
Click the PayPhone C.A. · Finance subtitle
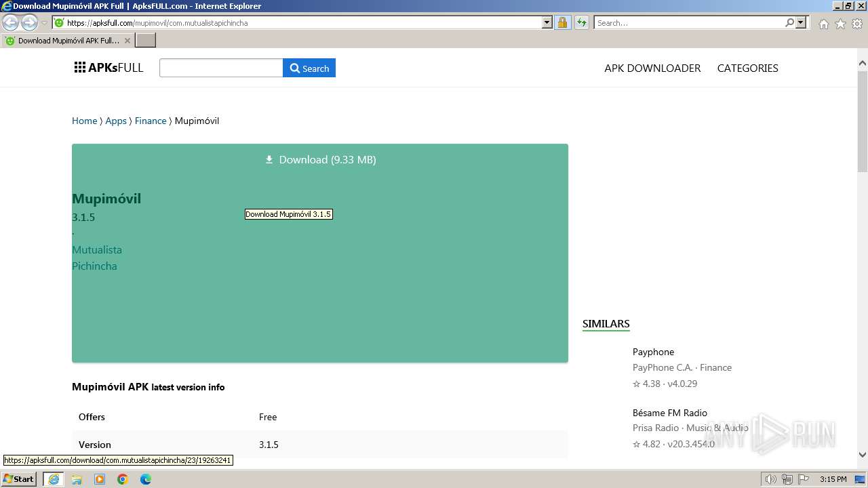point(682,367)
